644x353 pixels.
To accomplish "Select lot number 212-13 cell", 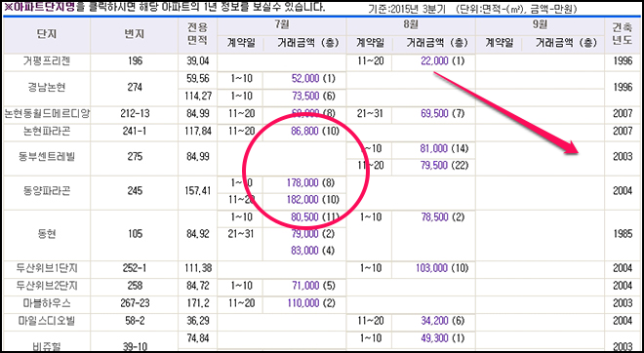I will pyautogui.click(x=135, y=114).
